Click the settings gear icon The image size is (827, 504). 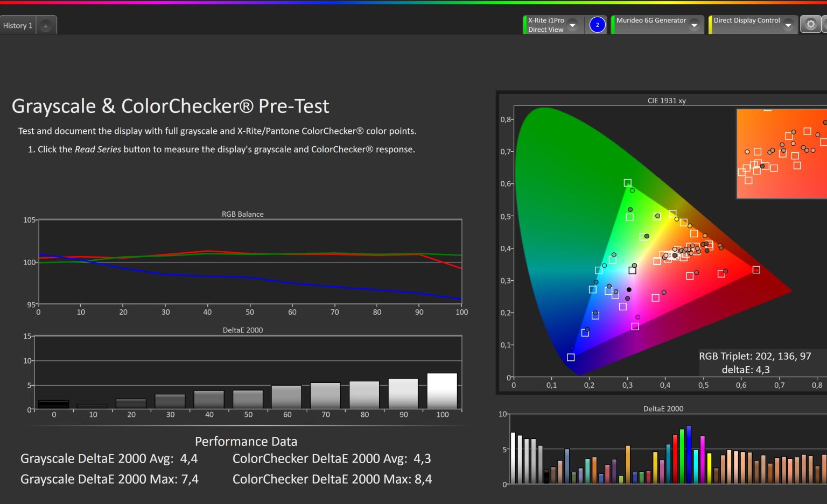click(810, 25)
